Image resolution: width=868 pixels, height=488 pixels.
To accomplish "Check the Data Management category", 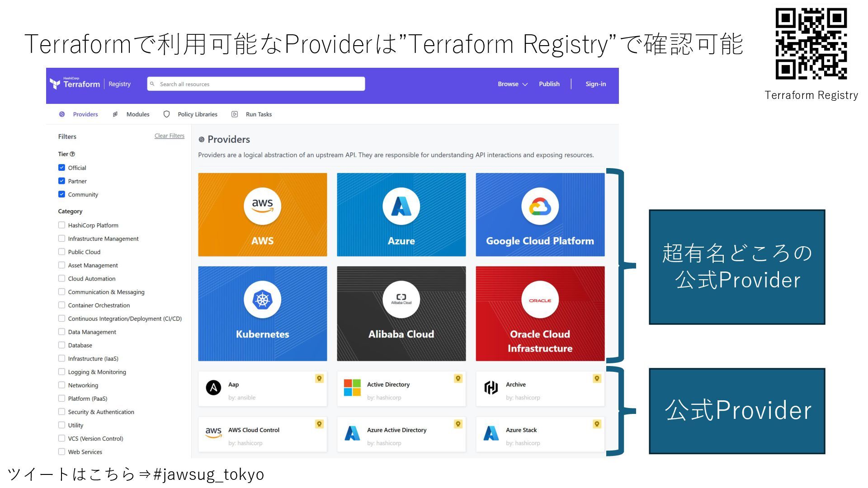I will 61,332.
